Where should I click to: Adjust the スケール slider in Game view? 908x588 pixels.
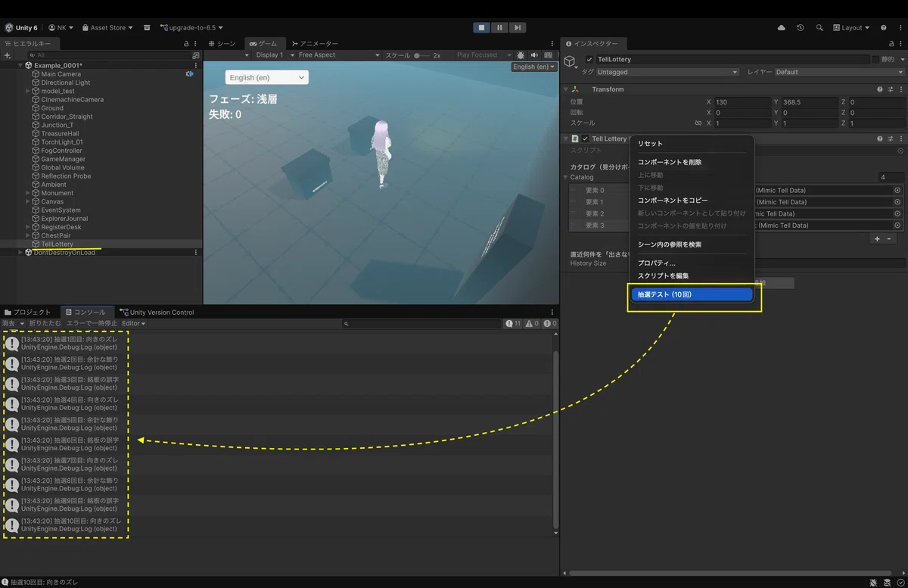point(422,55)
